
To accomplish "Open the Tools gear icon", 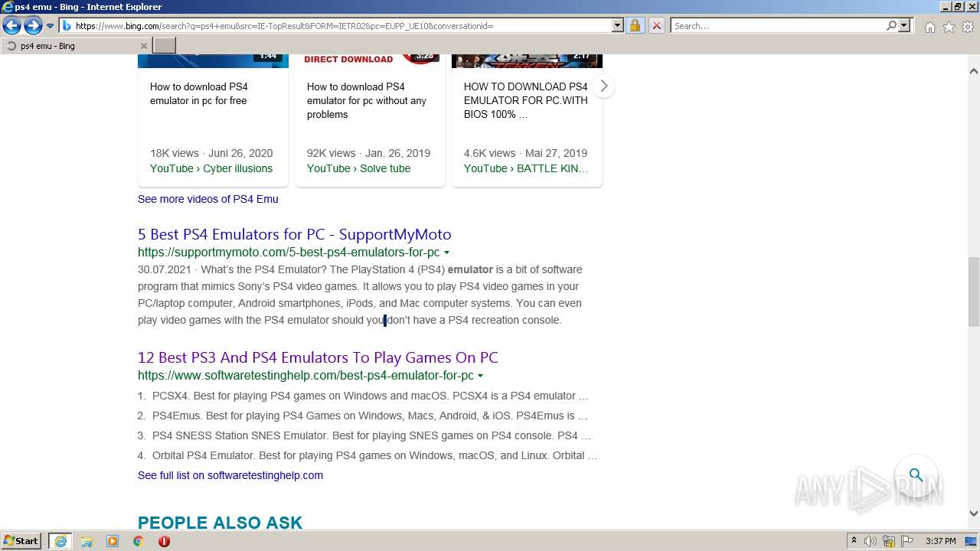I will point(968,27).
